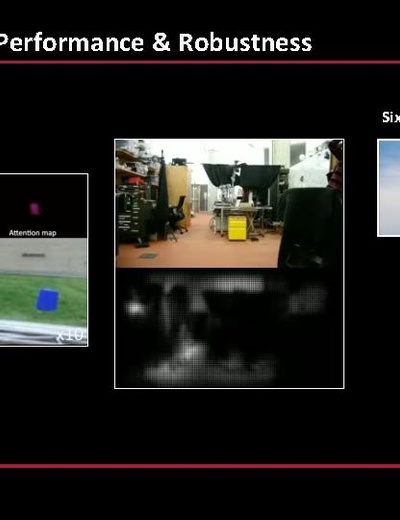Open the sky image thumbnail on the right

point(389,188)
